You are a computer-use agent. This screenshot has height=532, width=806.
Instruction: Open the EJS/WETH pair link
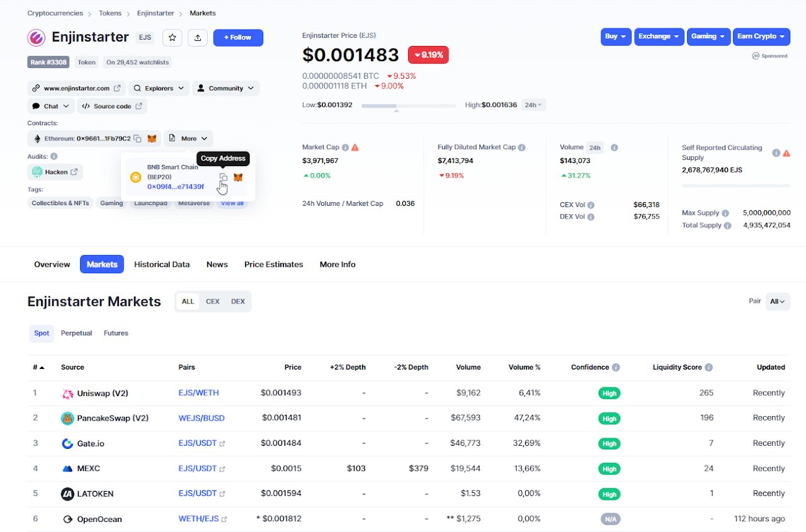point(198,393)
